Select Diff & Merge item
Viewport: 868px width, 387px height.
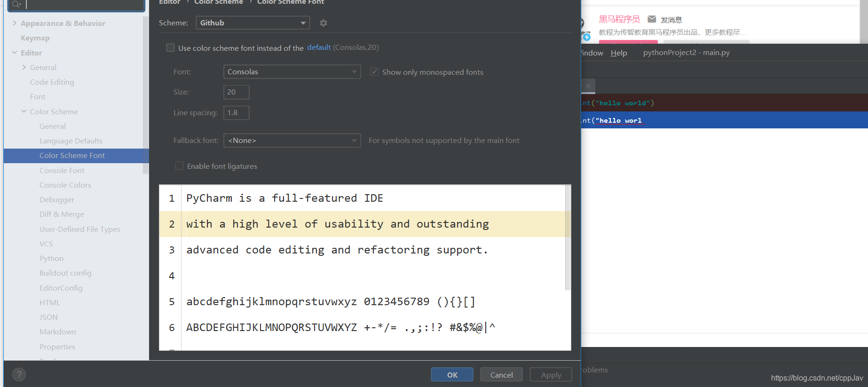62,214
